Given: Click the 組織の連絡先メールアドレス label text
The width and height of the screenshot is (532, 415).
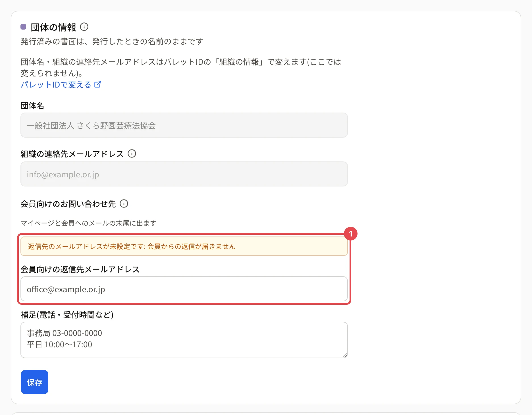Looking at the screenshot, I should (x=72, y=154).
